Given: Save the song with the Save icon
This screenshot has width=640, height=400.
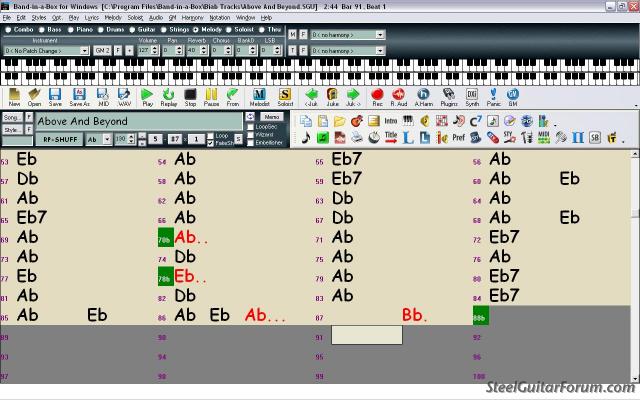Looking at the screenshot, I should [55, 97].
